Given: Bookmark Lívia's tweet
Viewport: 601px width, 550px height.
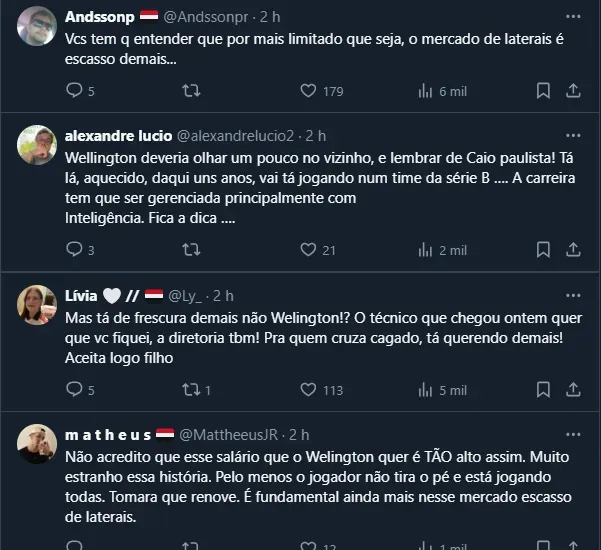Looking at the screenshot, I should click(543, 390).
